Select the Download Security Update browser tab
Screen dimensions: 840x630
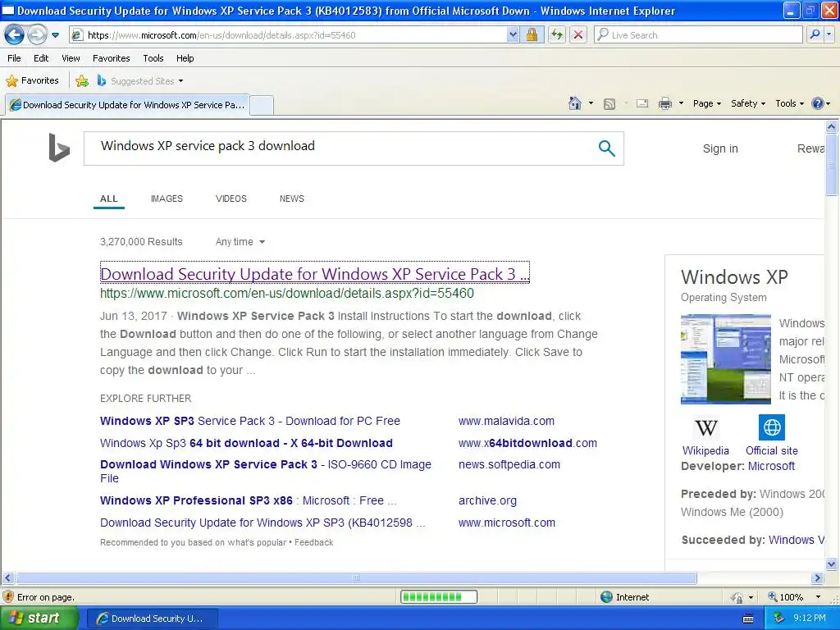pos(127,105)
